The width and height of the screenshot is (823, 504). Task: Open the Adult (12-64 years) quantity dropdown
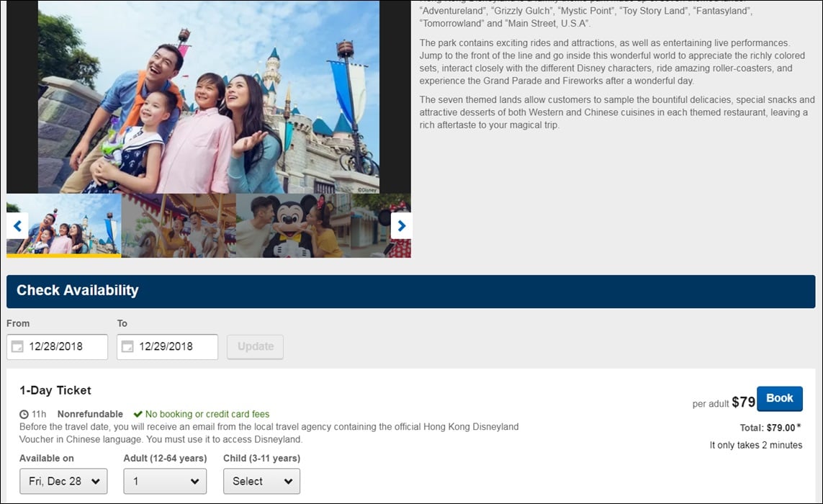click(165, 482)
